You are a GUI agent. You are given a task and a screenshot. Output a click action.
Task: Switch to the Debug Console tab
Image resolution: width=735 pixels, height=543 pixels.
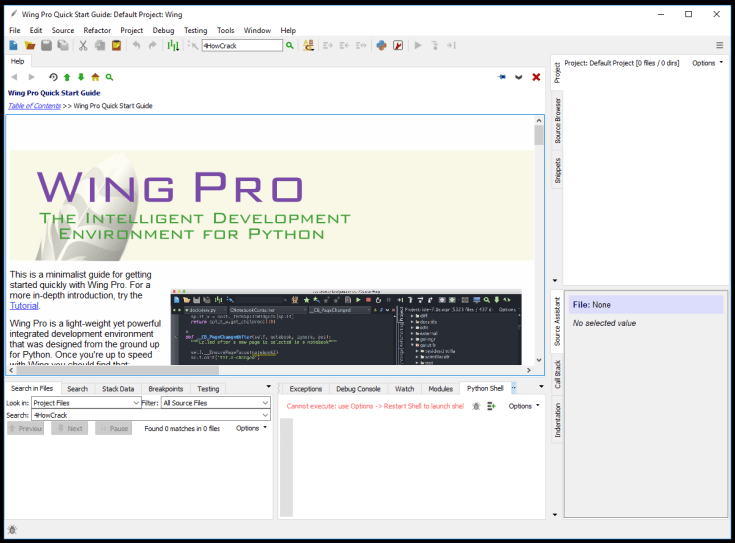(x=358, y=389)
